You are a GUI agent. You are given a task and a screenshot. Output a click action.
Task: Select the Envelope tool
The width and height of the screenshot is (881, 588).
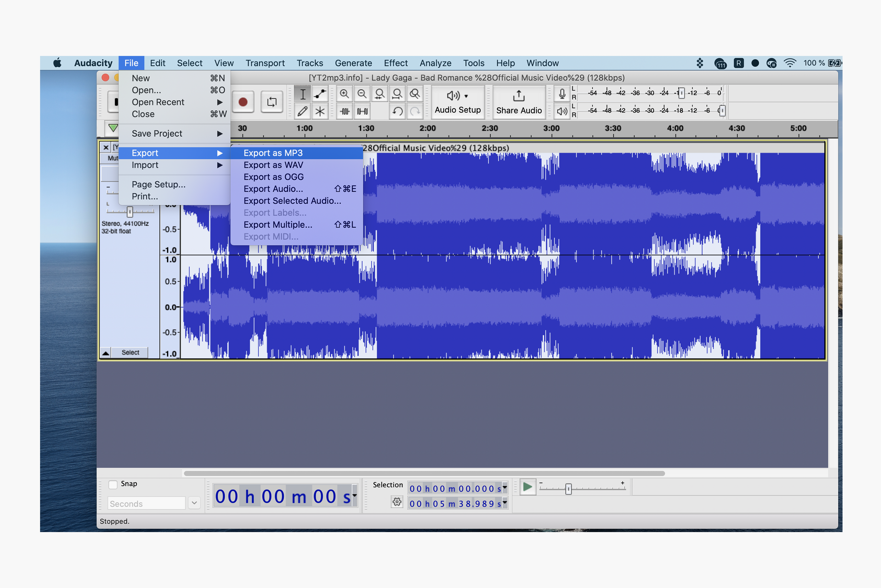coord(320,93)
